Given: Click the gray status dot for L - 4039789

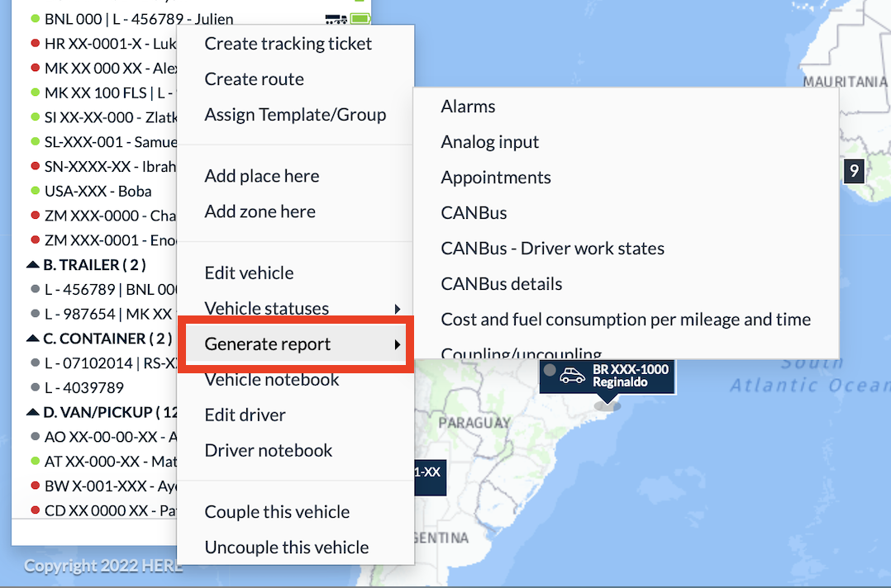Looking at the screenshot, I should [36, 387].
